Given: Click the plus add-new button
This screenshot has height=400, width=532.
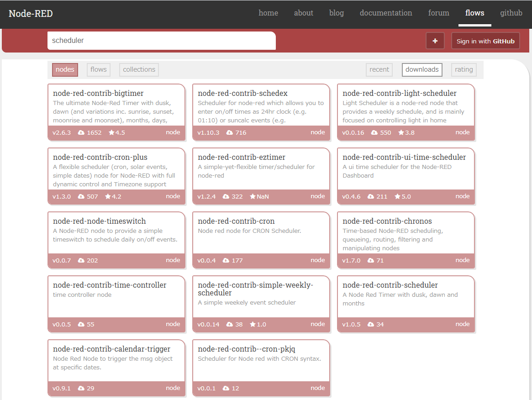Looking at the screenshot, I should click(435, 41).
